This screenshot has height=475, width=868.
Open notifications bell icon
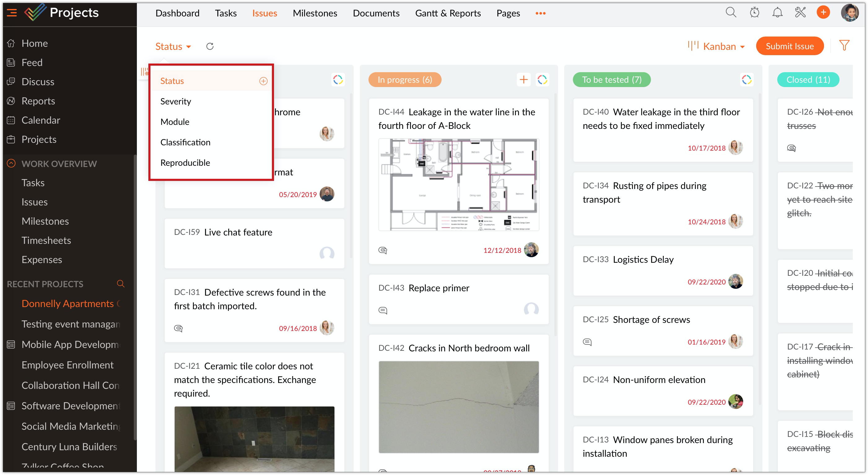[x=777, y=13]
